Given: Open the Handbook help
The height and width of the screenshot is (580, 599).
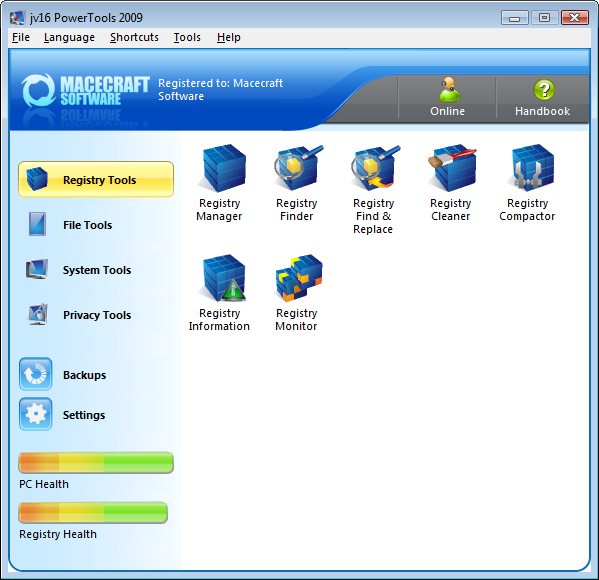Looking at the screenshot, I should [x=542, y=97].
